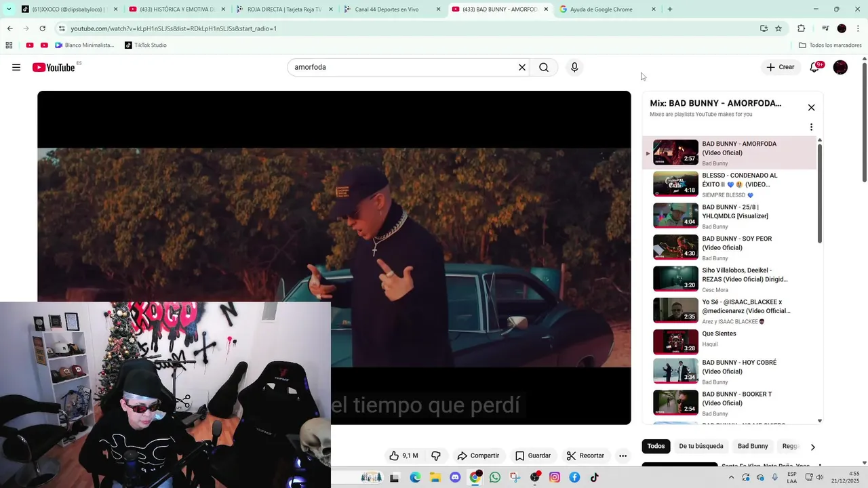Open install/cast icon in address bar

[764, 28]
